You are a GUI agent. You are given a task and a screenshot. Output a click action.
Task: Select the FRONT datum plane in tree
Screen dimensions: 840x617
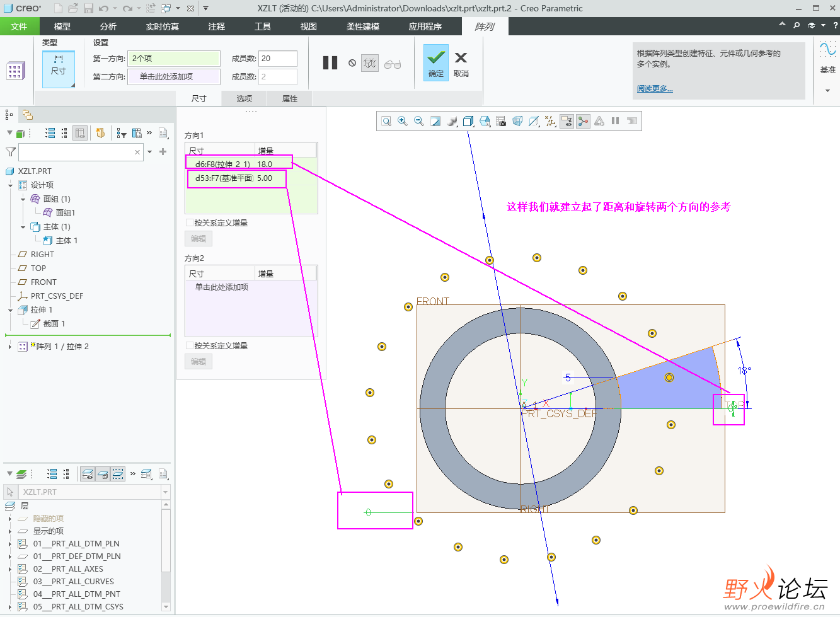click(x=43, y=282)
